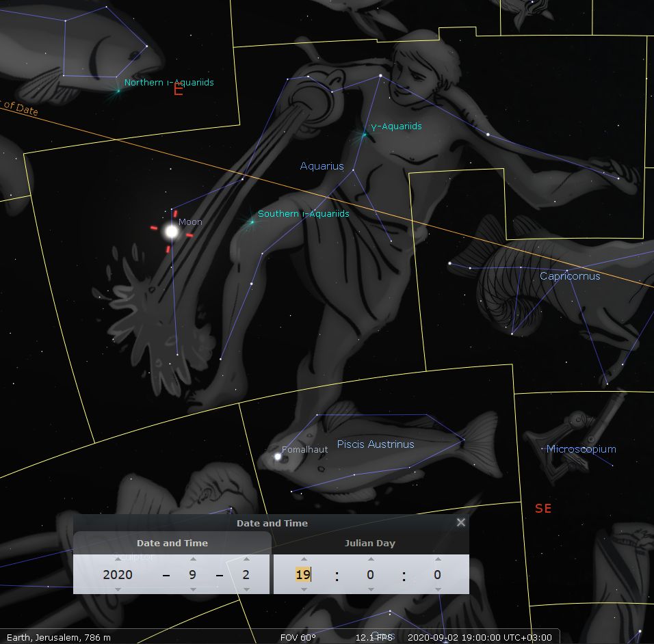Click the E cardinal direction marker
654x644 pixels.
179,89
